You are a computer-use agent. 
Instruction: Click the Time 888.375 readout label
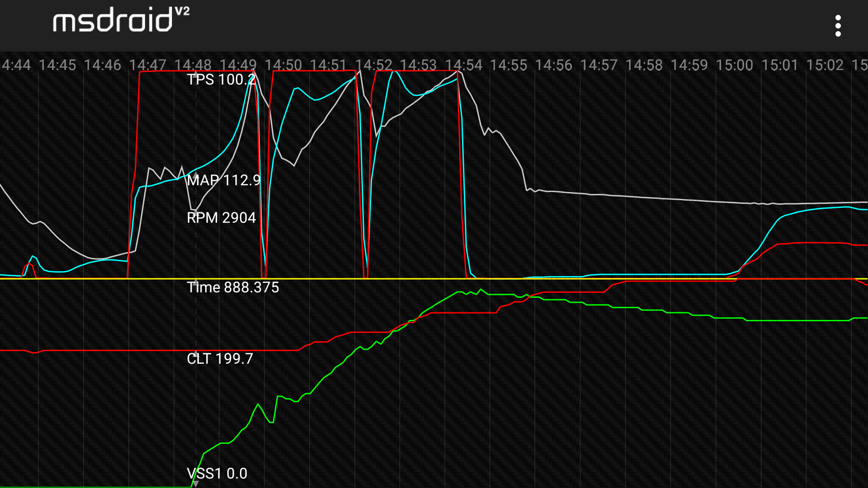(233, 287)
